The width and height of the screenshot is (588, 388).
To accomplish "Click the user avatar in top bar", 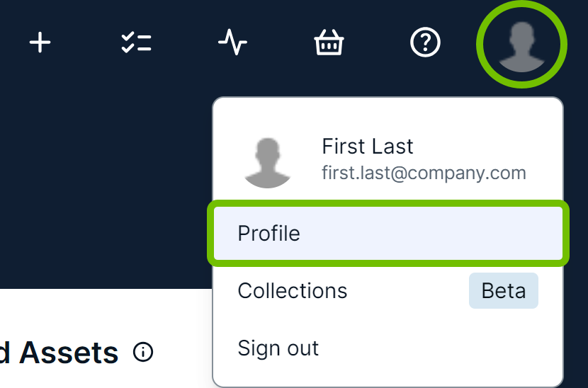I will pos(522,45).
